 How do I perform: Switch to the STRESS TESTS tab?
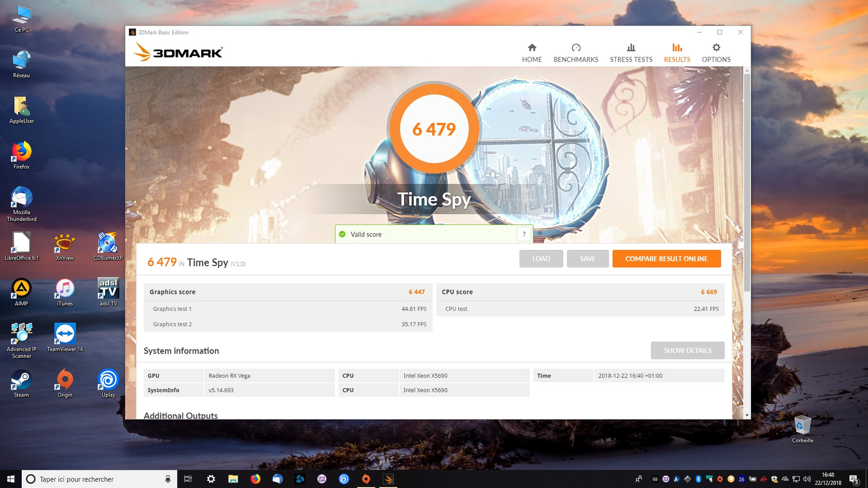(631, 53)
